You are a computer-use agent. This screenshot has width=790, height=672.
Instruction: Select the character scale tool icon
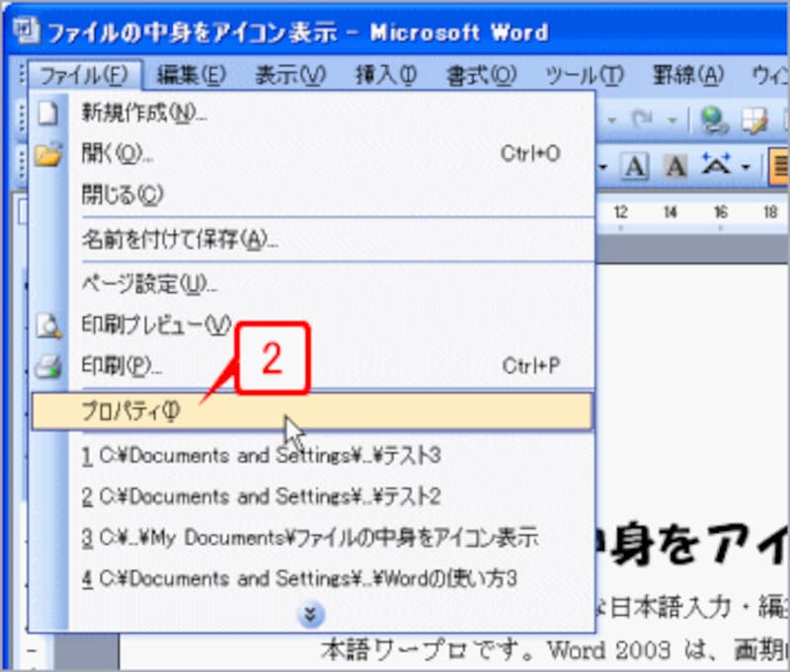[x=716, y=165]
